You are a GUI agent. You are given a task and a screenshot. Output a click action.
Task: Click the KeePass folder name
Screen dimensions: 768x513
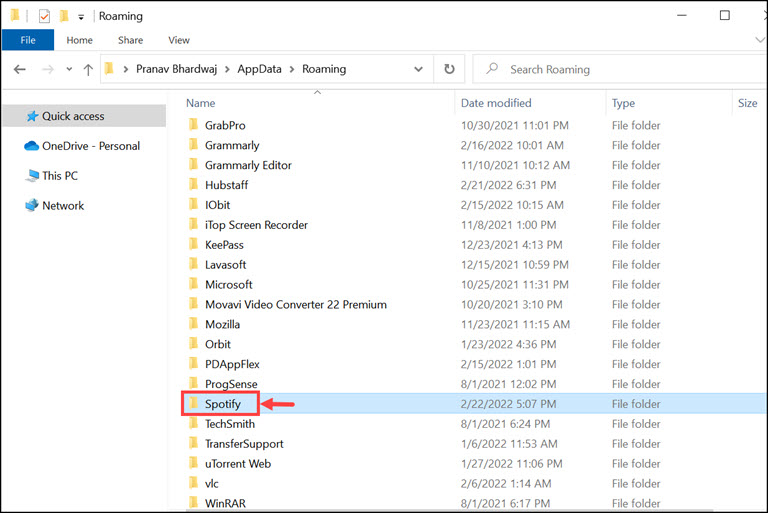point(224,245)
